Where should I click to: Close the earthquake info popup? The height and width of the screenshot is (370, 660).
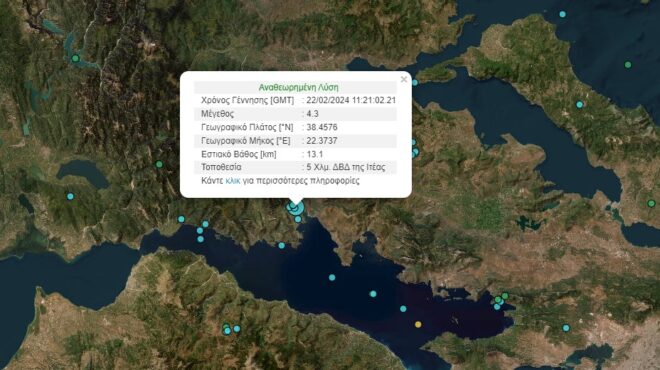(404, 79)
